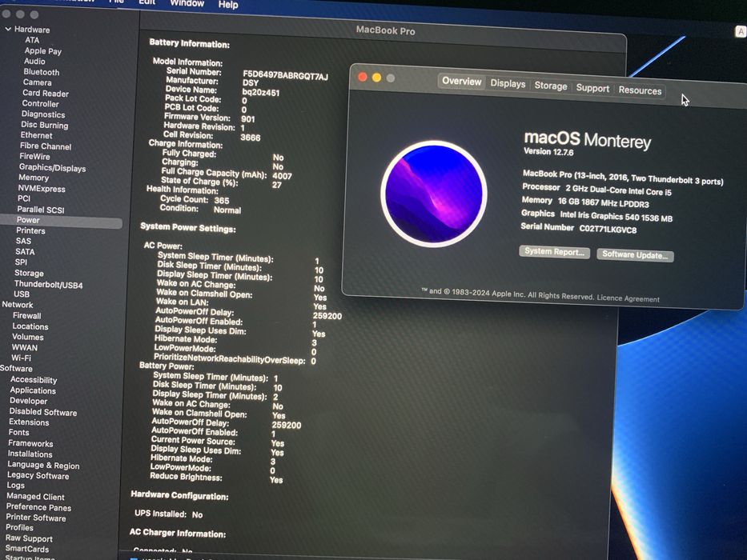Select SAS in the sidebar
This screenshot has width=747, height=560.
click(23, 241)
